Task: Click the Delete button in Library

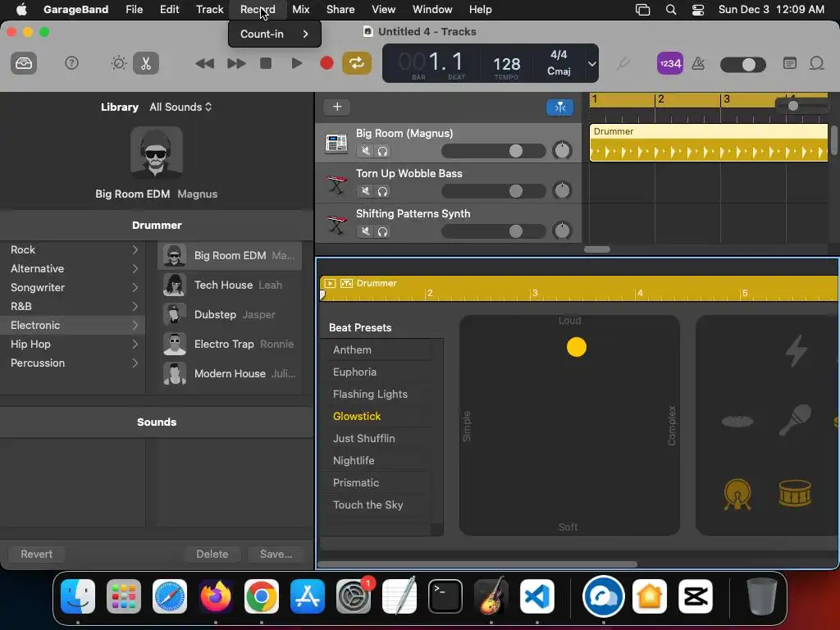Action: click(x=212, y=554)
